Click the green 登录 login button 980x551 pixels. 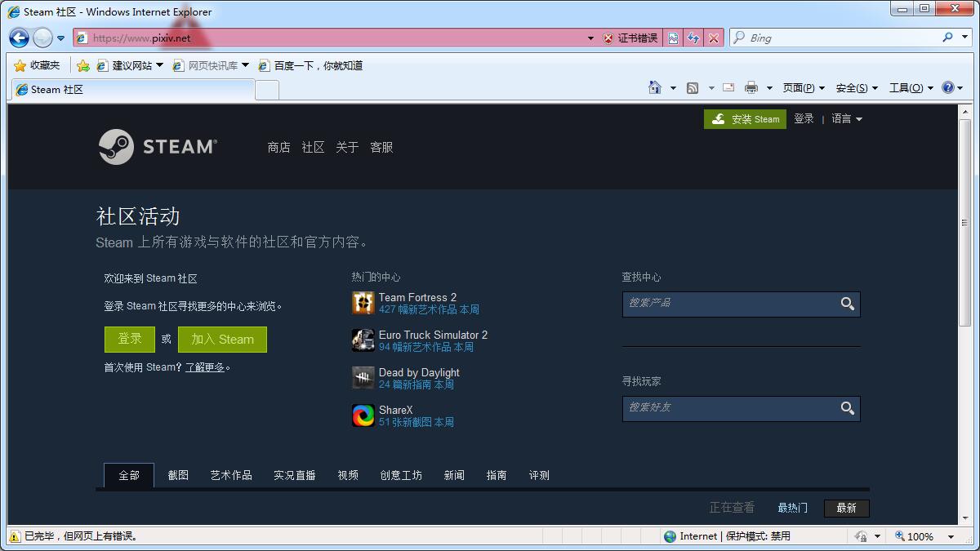click(130, 340)
